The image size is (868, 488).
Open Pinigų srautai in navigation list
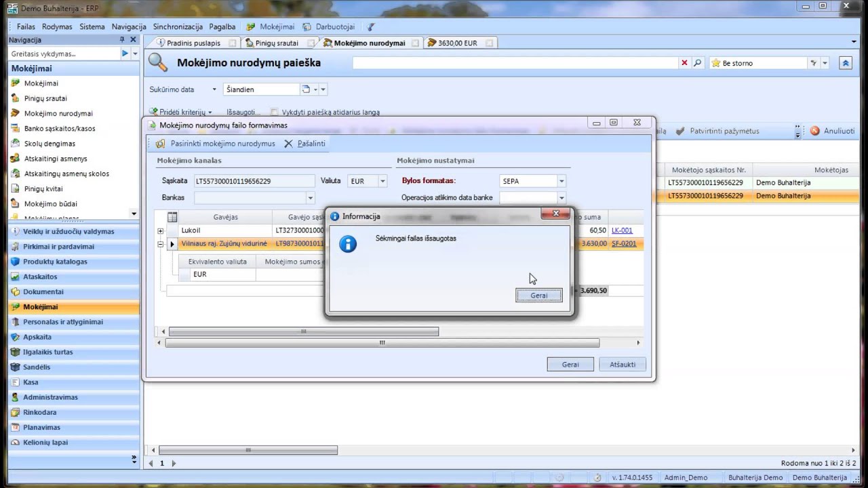[x=45, y=98]
